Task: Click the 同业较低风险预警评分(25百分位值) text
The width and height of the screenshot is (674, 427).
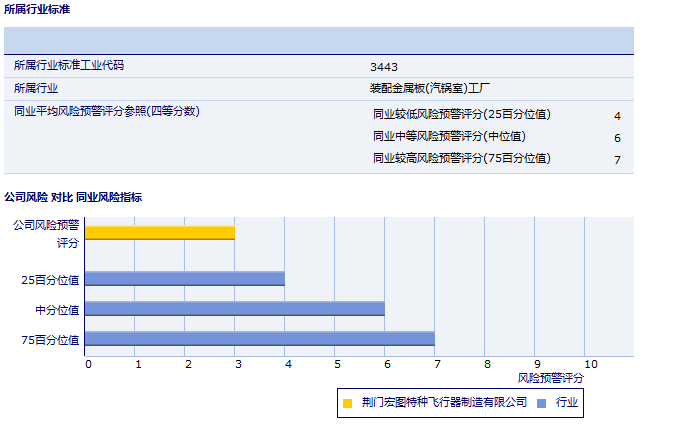Action: [x=461, y=115]
